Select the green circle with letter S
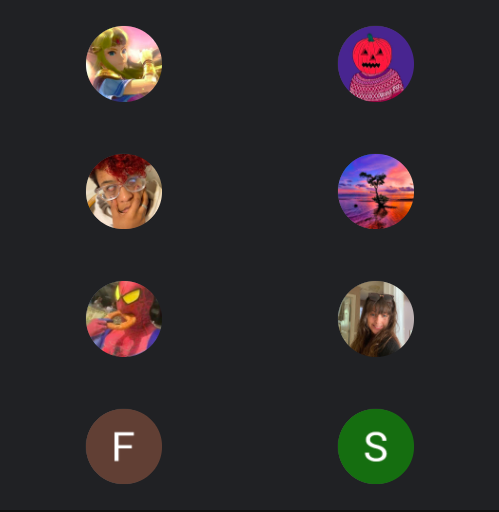The width and height of the screenshot is (499, 512). coord(376,446)
